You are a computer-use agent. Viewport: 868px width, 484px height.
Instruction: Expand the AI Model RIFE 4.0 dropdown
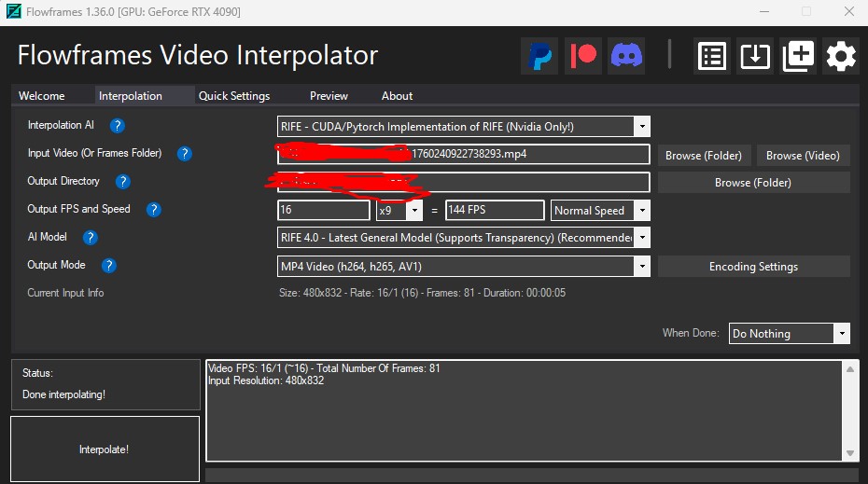point(642,237)
